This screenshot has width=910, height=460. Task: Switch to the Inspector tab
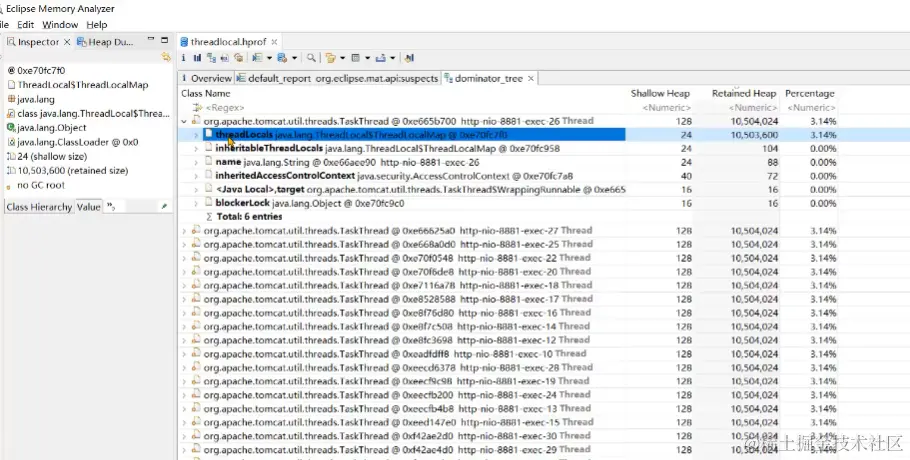click(x=38, y=42)
